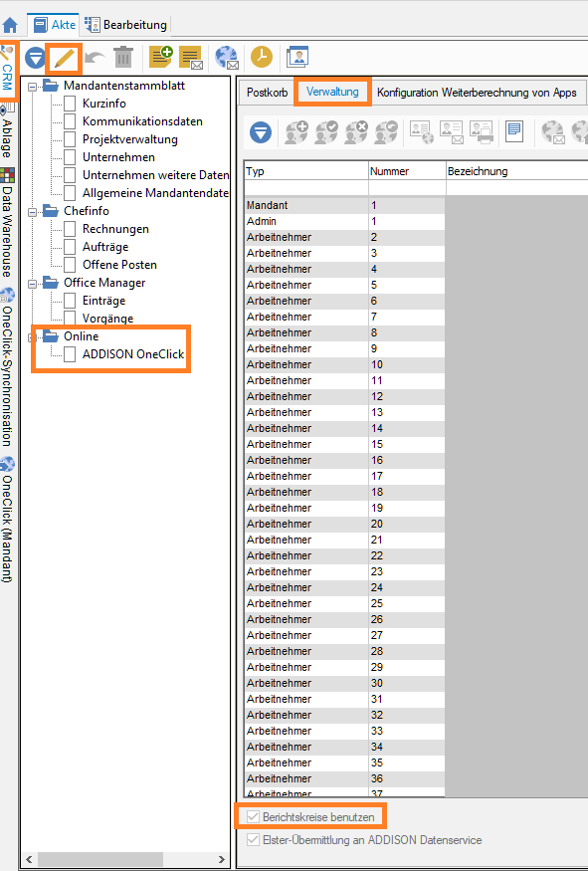
Task: Click the add online user icon with plus
Action: 296,132
